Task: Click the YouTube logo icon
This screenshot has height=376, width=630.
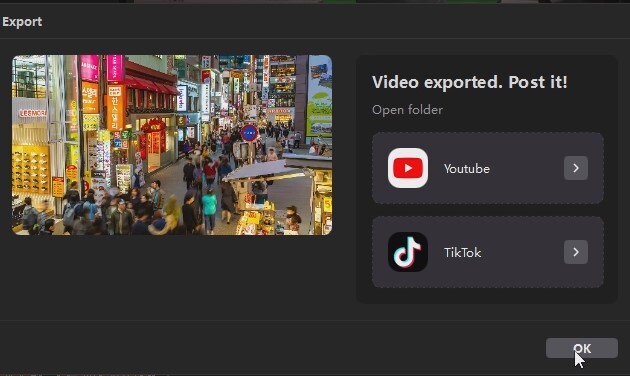Action: point(408,168)
